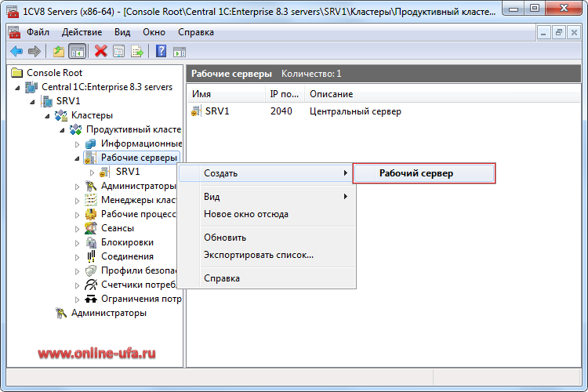The image size is (588, 392).
Task: Click the Forward arrow toolbar icon
Action: click(x=34, y=51)
